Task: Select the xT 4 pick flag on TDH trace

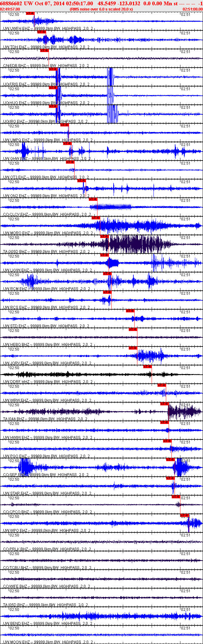Action: point(42,32)
